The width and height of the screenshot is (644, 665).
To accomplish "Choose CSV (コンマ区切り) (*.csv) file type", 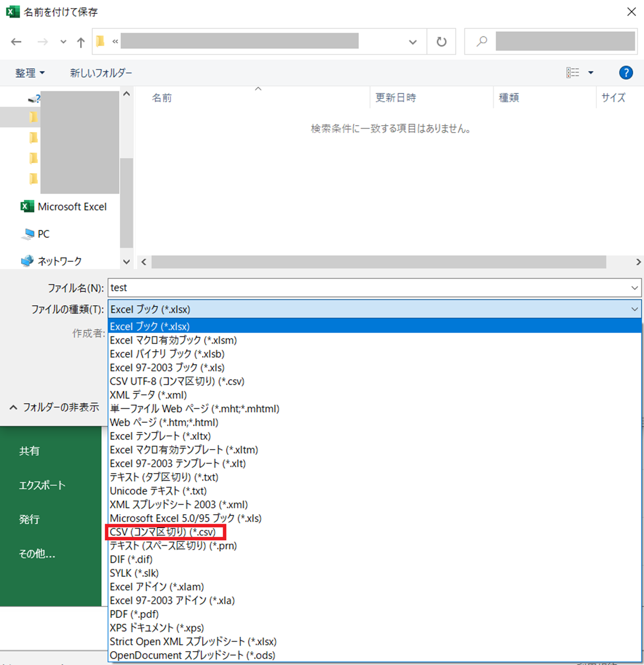I will coord(163,532).
